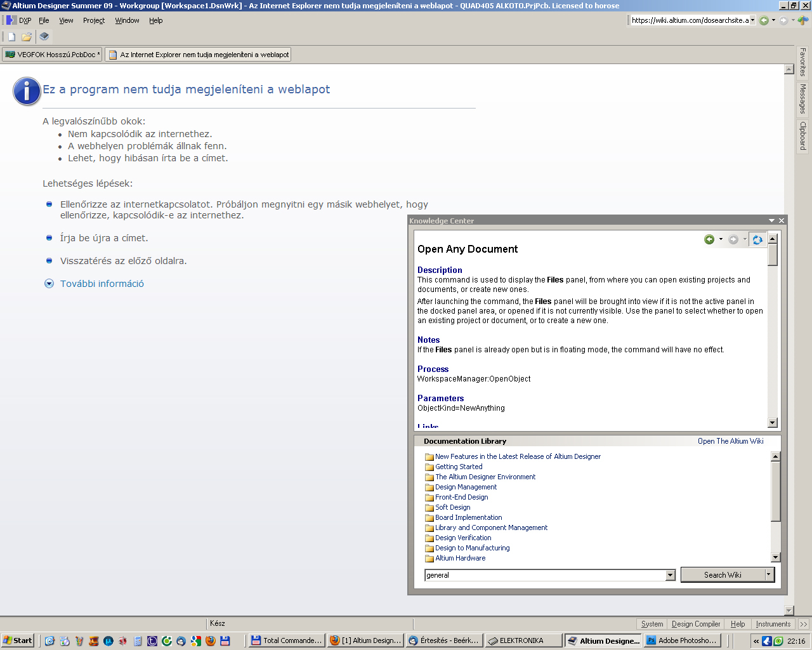
Task: Click the open folder toolbar icon
Action: [27, 37]
